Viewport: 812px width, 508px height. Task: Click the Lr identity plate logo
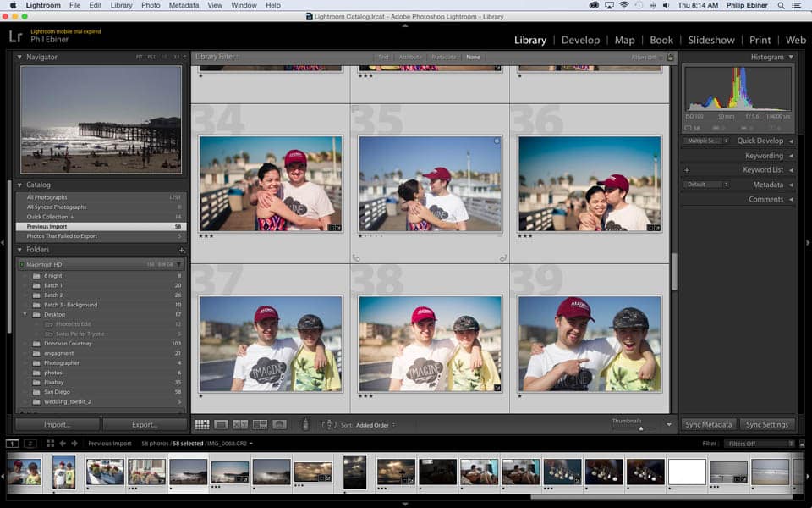15,36
